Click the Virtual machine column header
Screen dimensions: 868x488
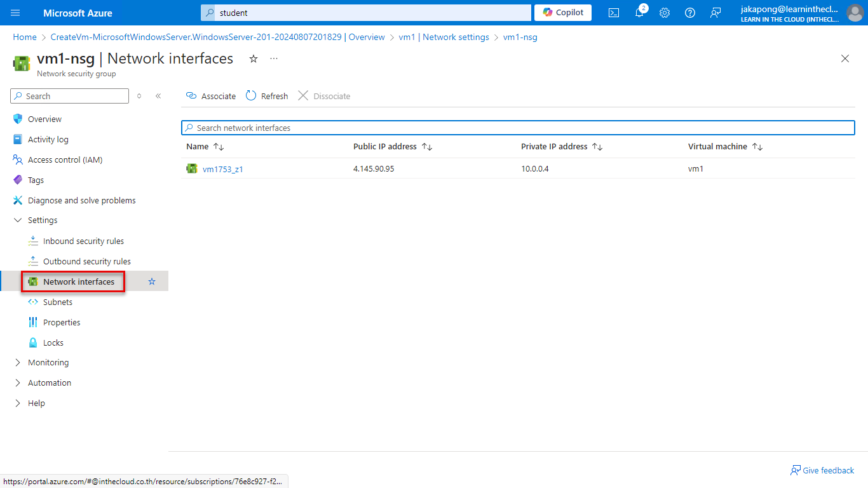(717, 147)
